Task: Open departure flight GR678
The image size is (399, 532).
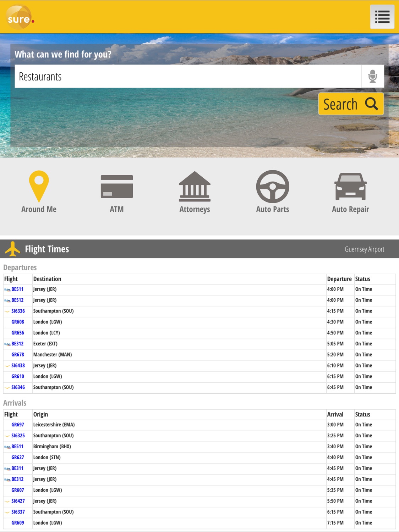Action: pos(18,355)
